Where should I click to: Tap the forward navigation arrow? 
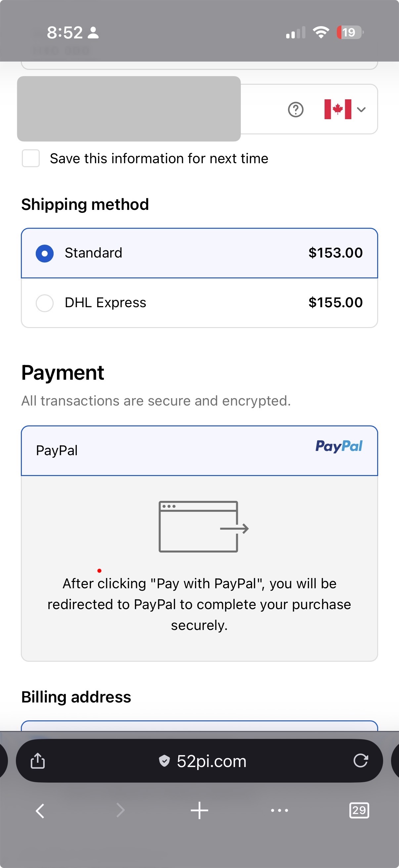(120, 810)
